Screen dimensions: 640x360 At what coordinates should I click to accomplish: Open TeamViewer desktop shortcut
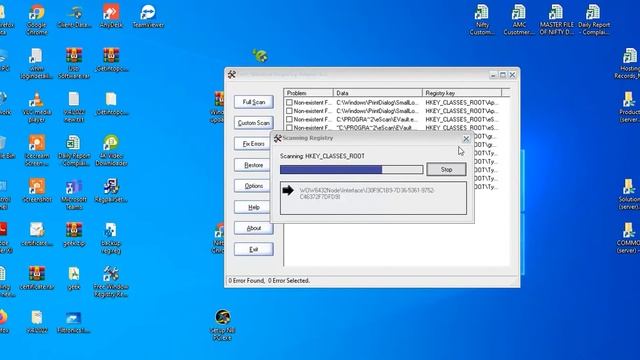[x=148, y=16]
